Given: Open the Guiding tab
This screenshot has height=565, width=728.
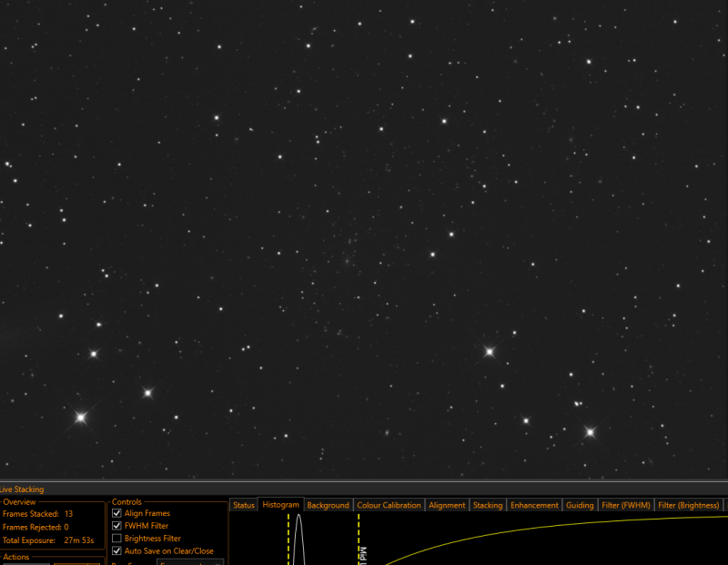Looking at the screenshot, I should click(x=580, y=505).
